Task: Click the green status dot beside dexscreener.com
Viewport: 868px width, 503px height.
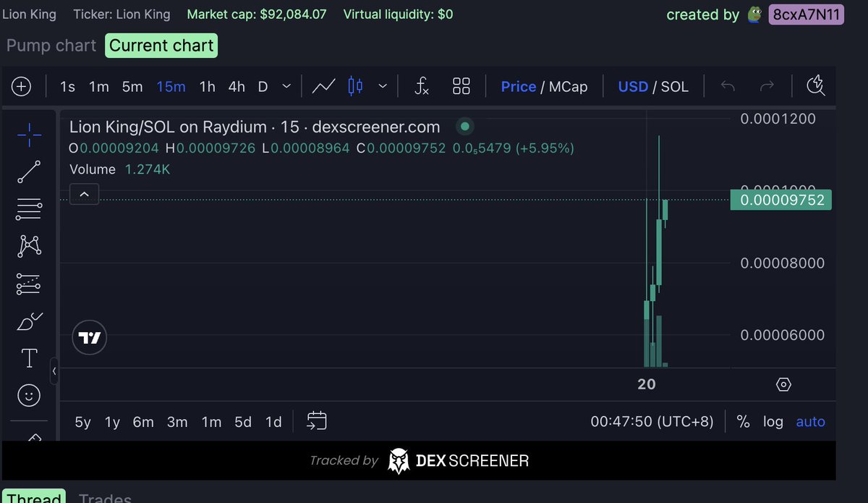Action: (x=465, y=127)
